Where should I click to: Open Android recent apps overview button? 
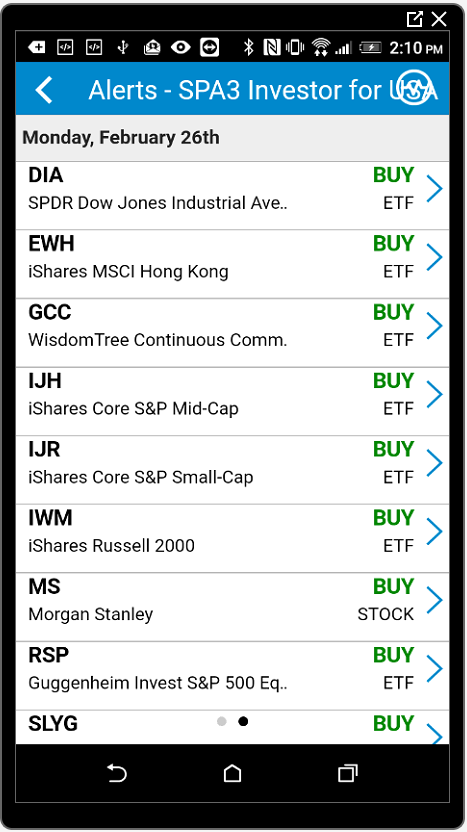point(348,773)
